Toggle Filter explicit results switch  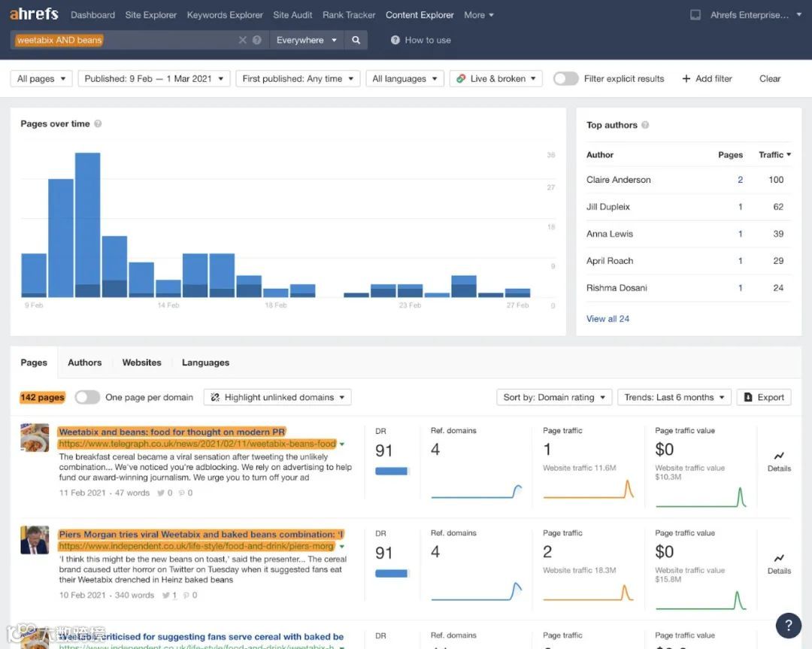tap(565, 79)
